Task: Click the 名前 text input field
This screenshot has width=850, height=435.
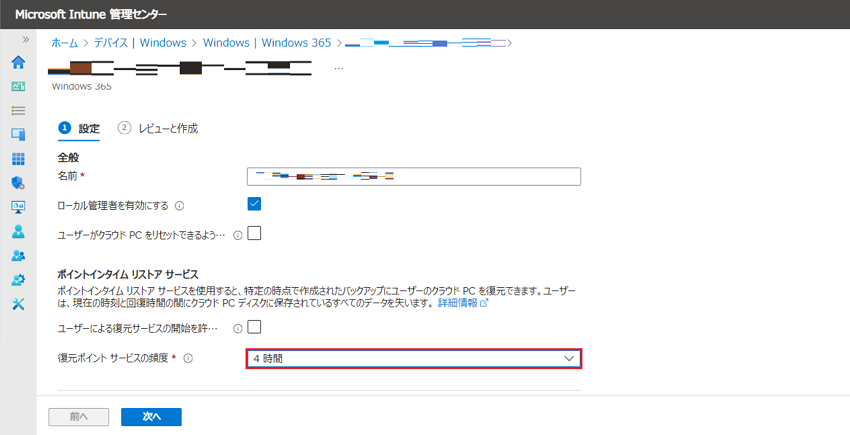Action: pos(414,176)
